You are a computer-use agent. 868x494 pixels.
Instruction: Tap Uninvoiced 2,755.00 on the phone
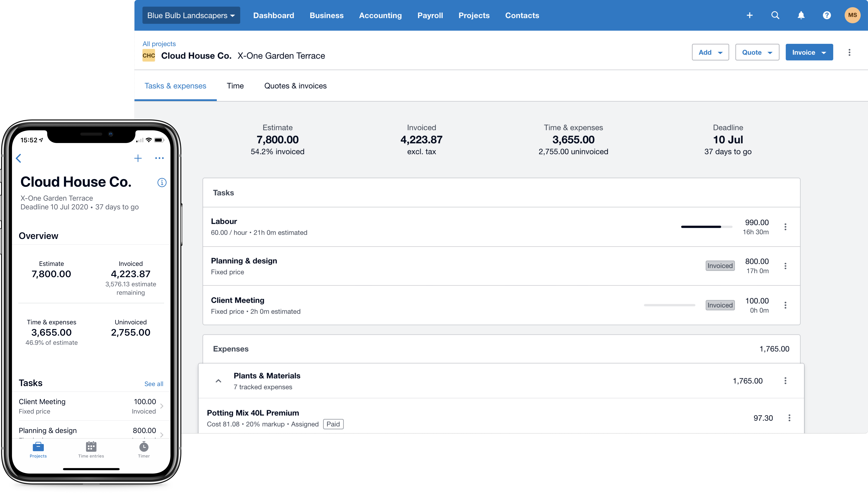(131, 333)
